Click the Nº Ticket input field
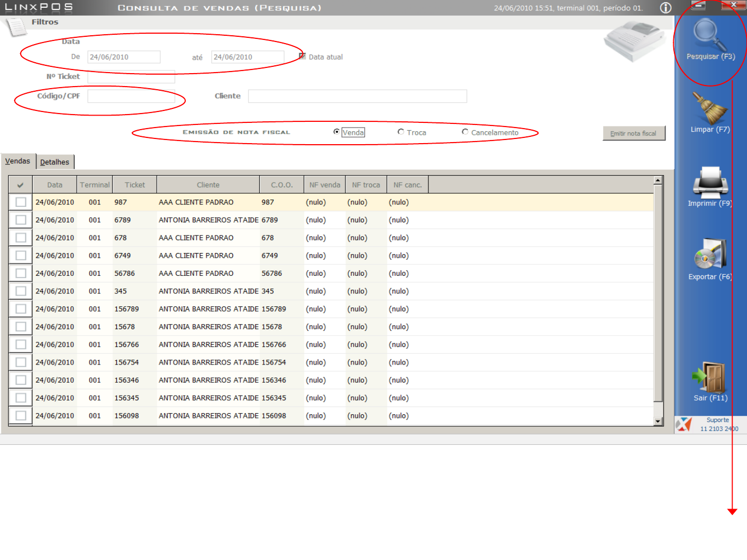 click(x=131, y=77)
